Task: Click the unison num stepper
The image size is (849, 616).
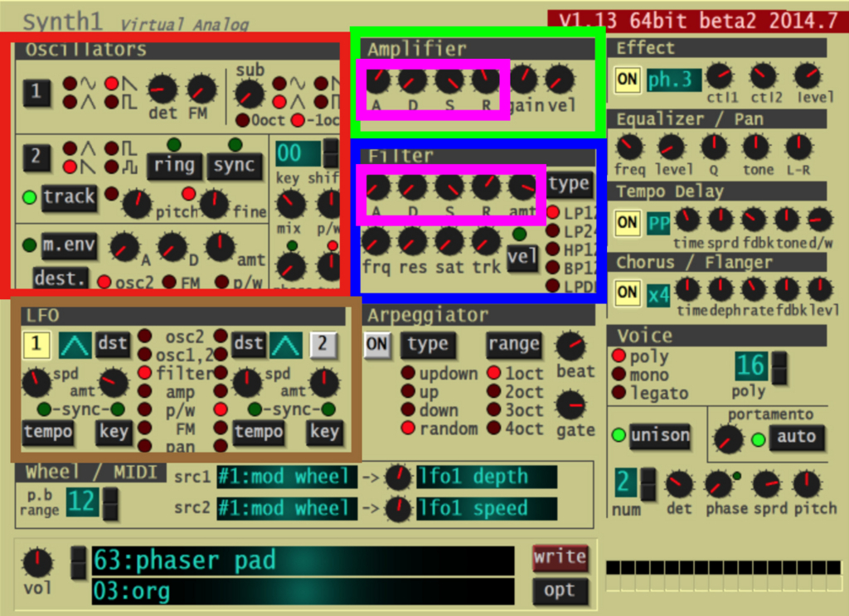Action: [648, 484]
